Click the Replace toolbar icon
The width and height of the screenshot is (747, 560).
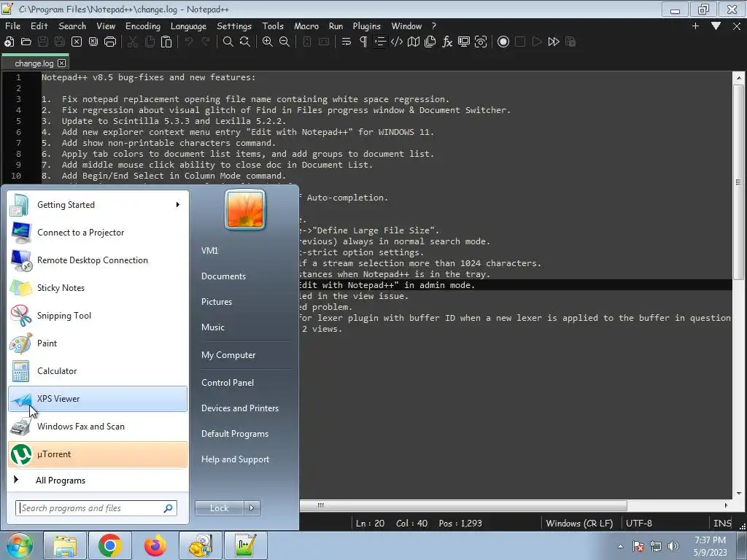[x=245, y=42]
